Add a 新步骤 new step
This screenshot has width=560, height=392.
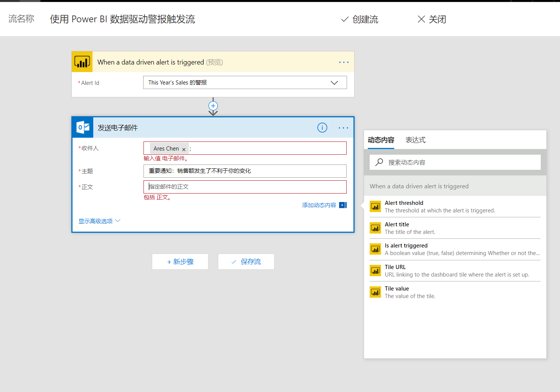coord(180,262)
